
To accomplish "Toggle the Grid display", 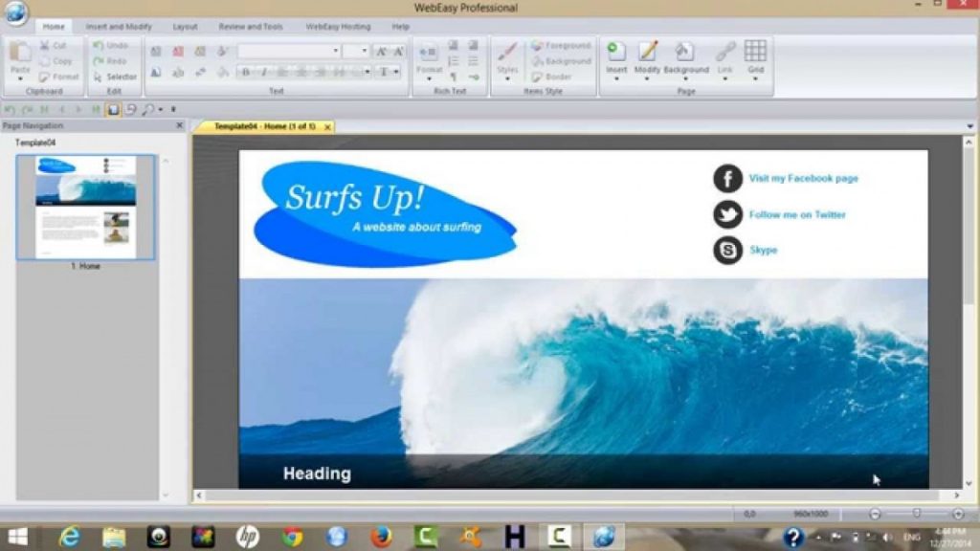I will click(x=755, y=59).
